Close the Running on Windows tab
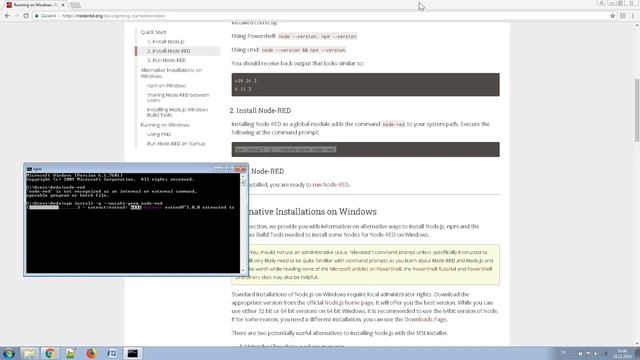 63,5
